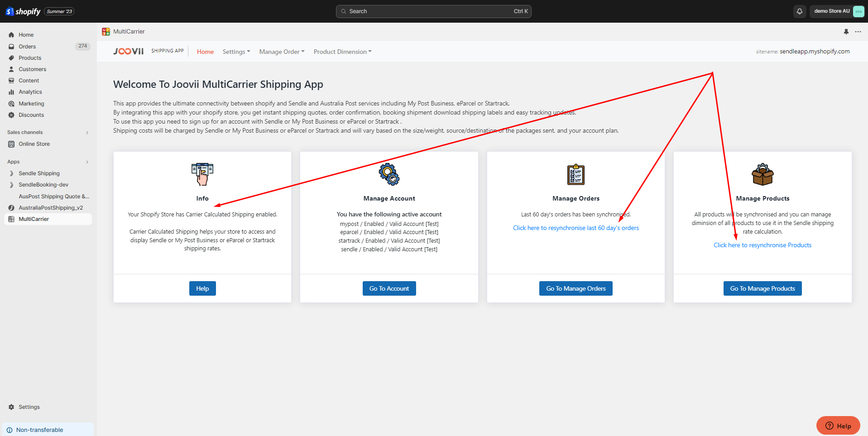
Task: Click the Joovii Shipping App logo
Action: pyautogui.click(x=128, y=51)
